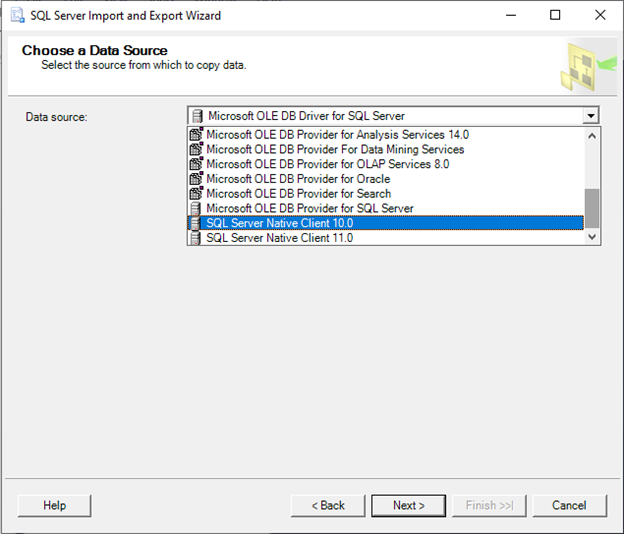Click icon beside Provider for Oracle

[196, 179]
